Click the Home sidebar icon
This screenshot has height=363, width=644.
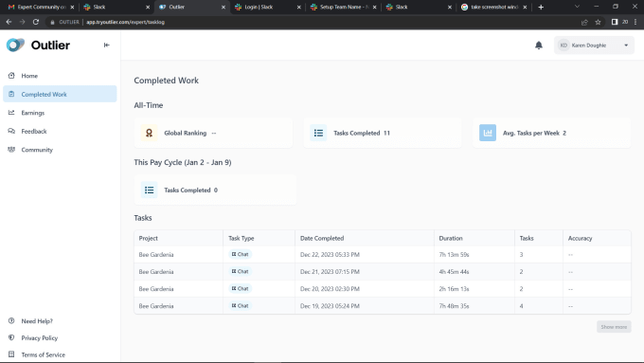click(11, 76)
